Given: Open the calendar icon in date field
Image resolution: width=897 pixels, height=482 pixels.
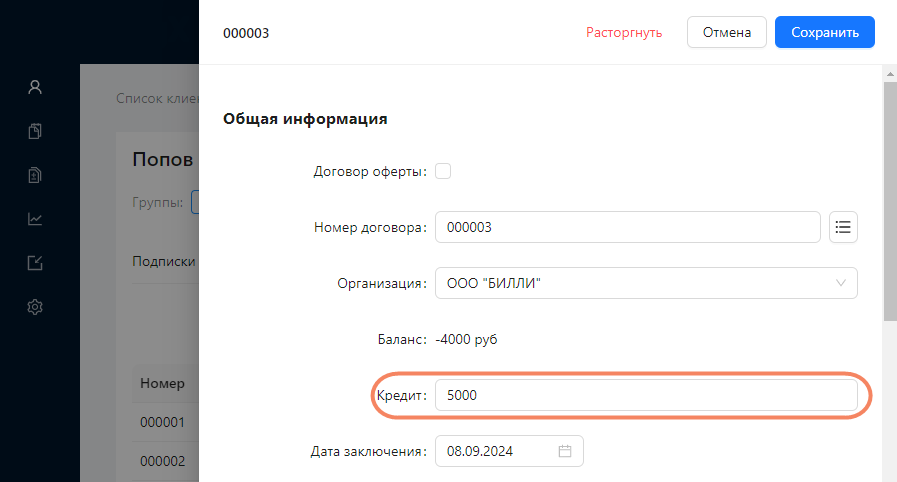Looking at the screenshot, I should pyautogui.click(x=565, y=451).
